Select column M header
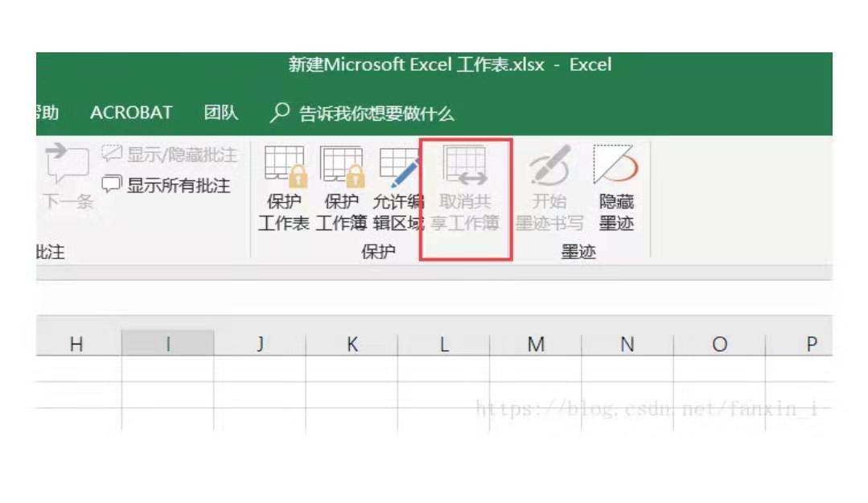The width and height of the screenshot is (868, 503). click(535, 344)
